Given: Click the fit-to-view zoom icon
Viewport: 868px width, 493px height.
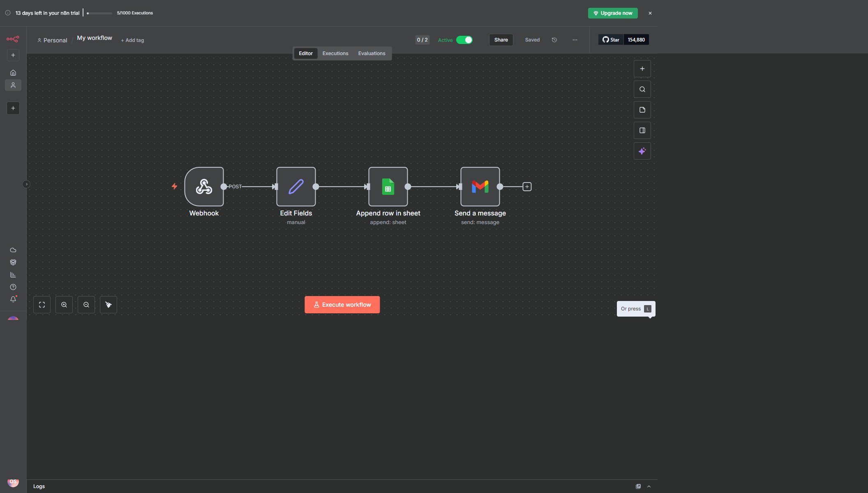Looking at the screenshot, I should tap(42, 305).
